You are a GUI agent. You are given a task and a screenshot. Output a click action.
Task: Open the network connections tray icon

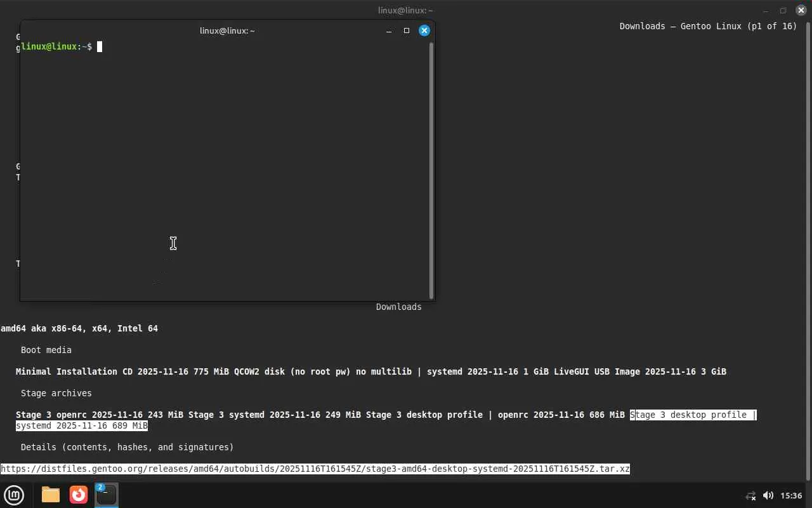point(750,495)
